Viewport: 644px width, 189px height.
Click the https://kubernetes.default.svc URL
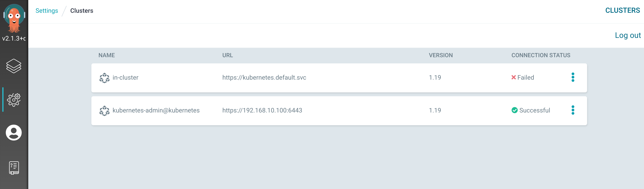click(x=264, y=77)
